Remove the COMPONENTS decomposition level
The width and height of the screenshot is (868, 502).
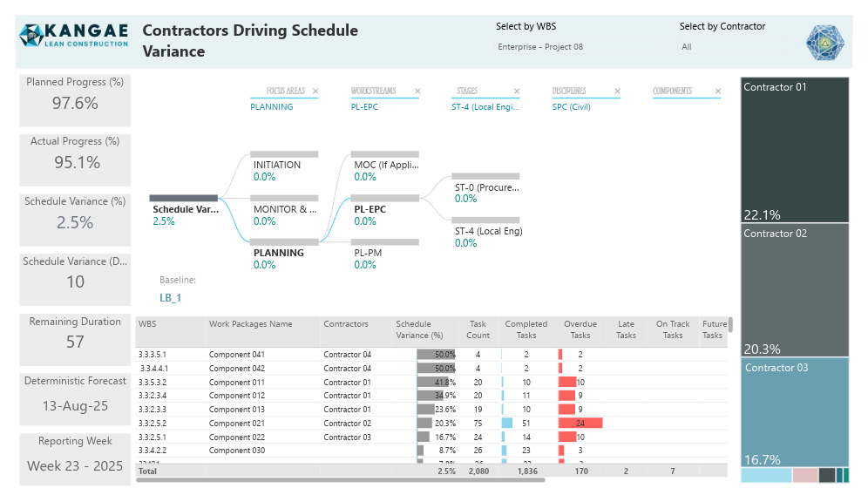718,91
